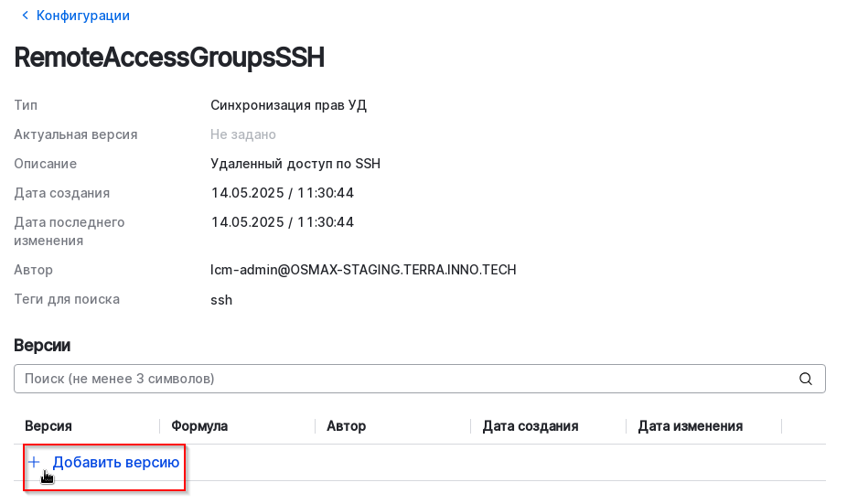Click the plus icon beside Добавить версию
The image size is (847, 504).
[x=34, y=462]
